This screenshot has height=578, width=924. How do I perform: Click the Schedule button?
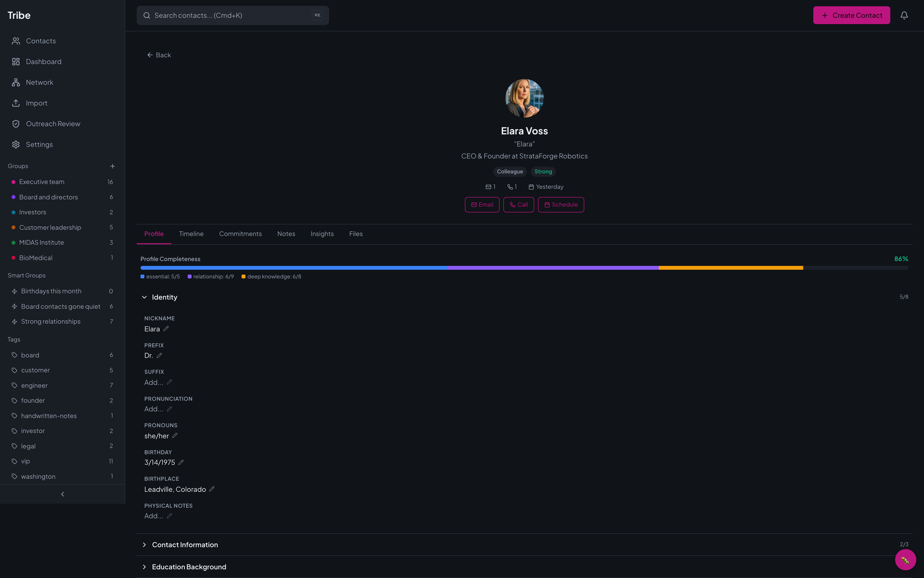561,205
